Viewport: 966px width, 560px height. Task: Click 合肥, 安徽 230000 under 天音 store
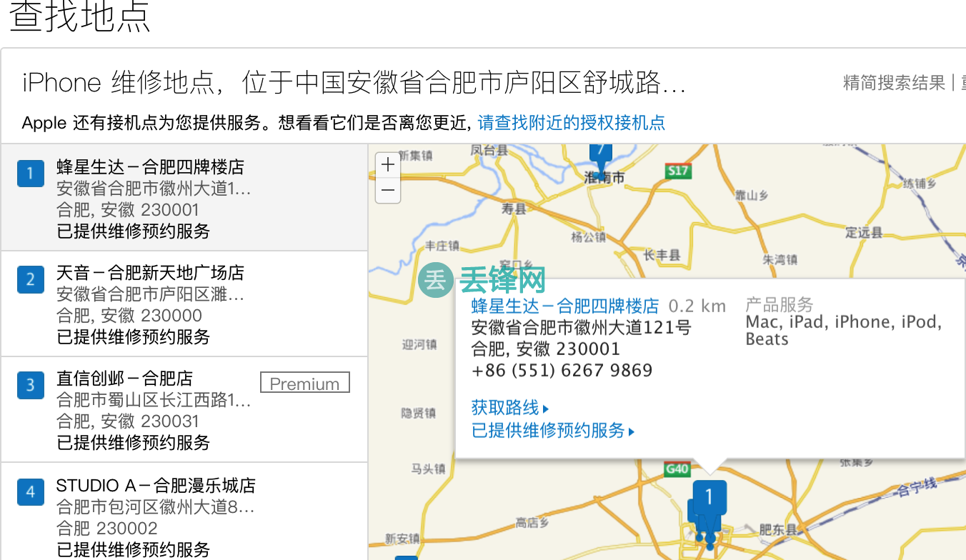[129, 316]
